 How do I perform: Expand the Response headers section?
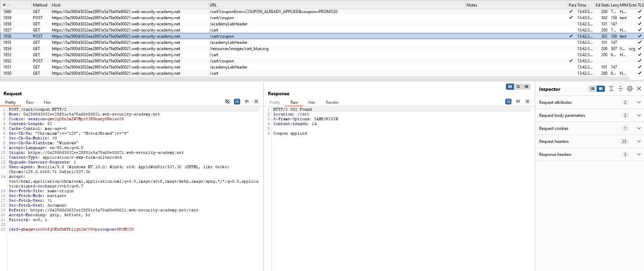pos(639,155)
